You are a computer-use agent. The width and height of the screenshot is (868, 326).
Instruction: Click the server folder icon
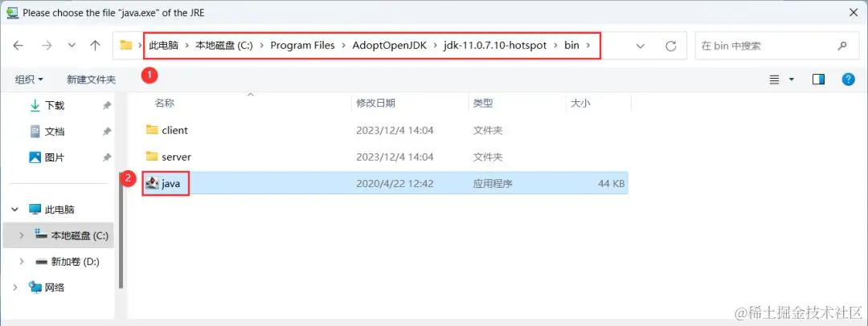point(152,156)
